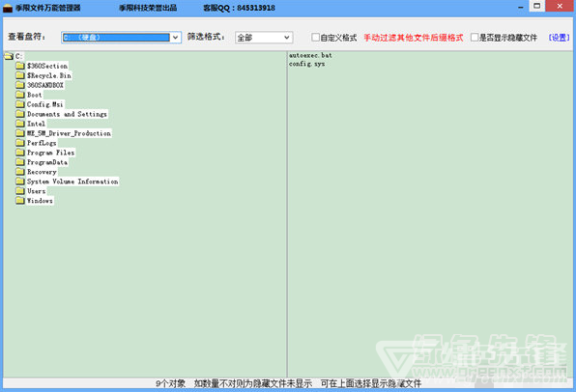The height and width of the screenshot is (392, 576).
Task: Open the [设置] settings link
Action: (x=559, y=38)
